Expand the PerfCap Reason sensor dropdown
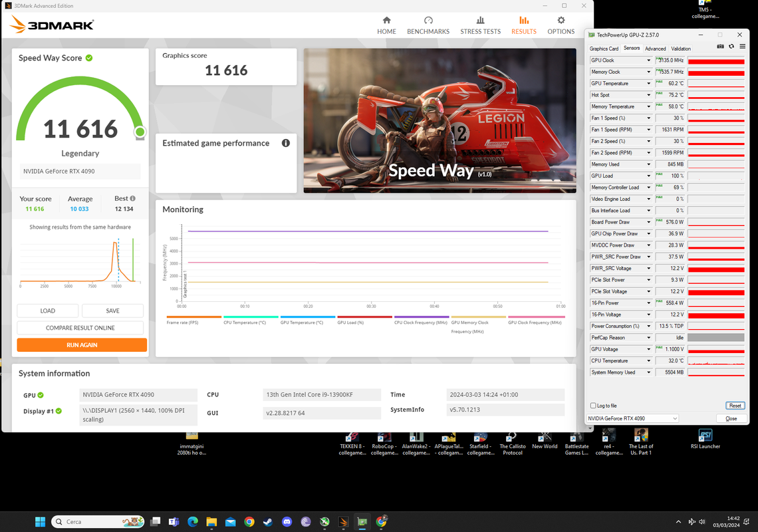 click(649, 338)
